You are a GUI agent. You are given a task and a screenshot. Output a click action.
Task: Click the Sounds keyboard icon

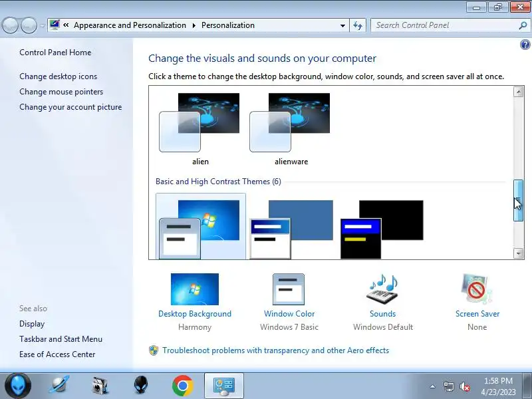pos(383,289)
